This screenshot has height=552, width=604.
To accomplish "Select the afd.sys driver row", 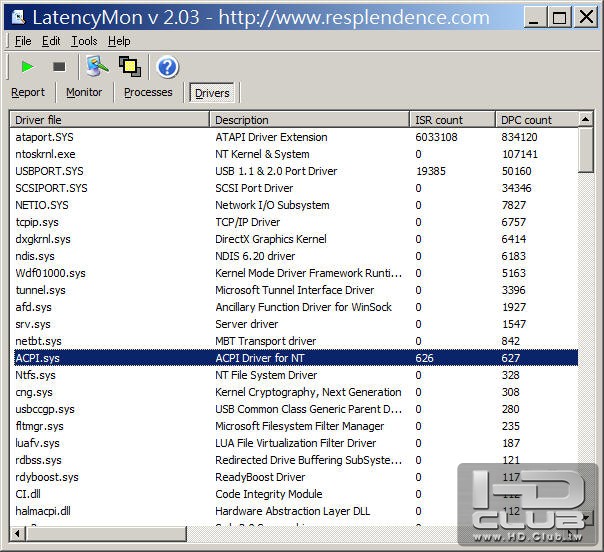I will click(296, 307).
